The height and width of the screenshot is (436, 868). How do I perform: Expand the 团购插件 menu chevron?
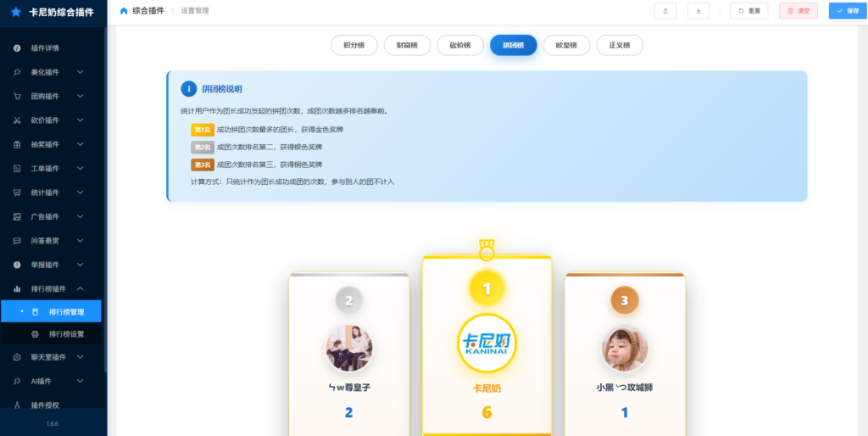point(81,97)
